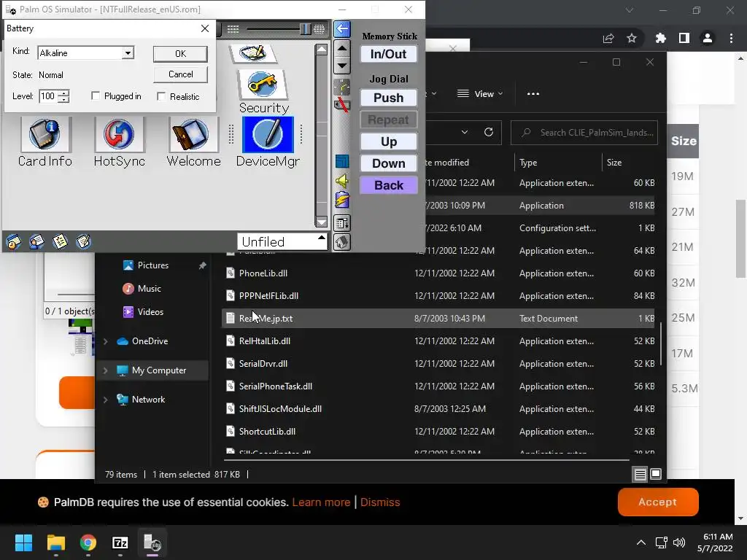747x560 pixels.
Task: Expand the Network tree node
Action: pyautogui.click(x=105, y=400)
